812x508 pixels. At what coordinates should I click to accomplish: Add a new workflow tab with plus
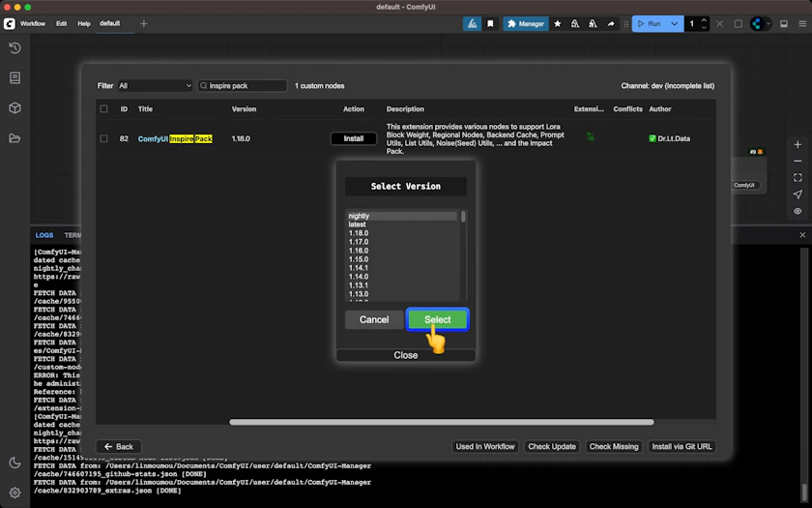pos(143,23)
